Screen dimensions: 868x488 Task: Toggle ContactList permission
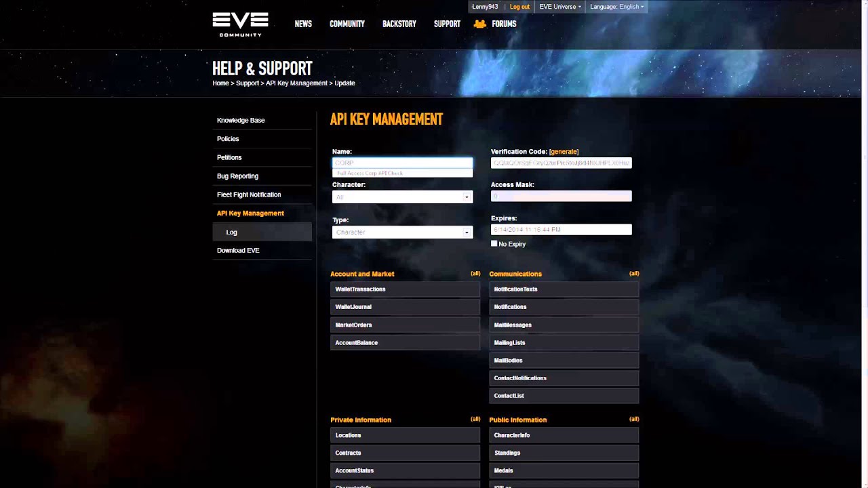pos(564,396)
